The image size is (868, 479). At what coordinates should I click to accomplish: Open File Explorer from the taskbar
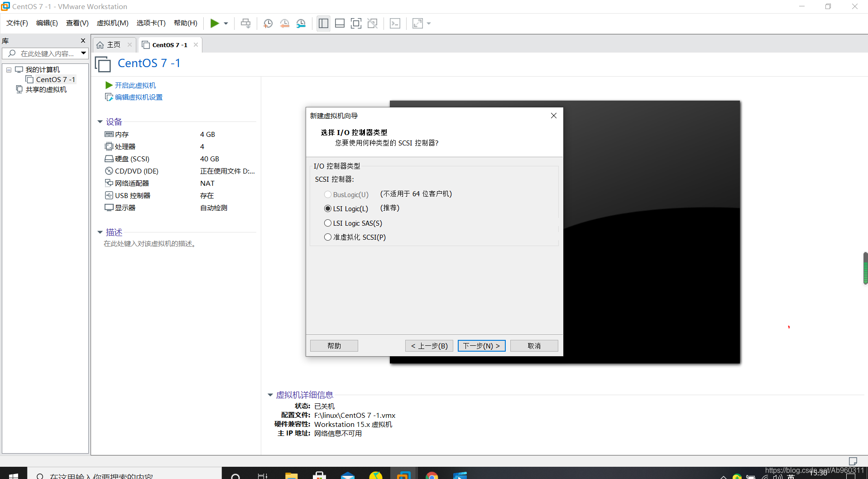click(291, 475)
